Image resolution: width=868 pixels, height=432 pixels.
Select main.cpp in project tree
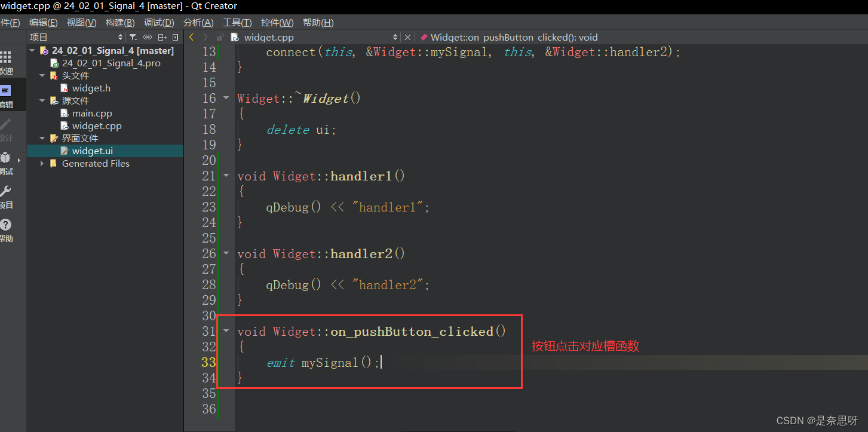(x=92, y=114)
